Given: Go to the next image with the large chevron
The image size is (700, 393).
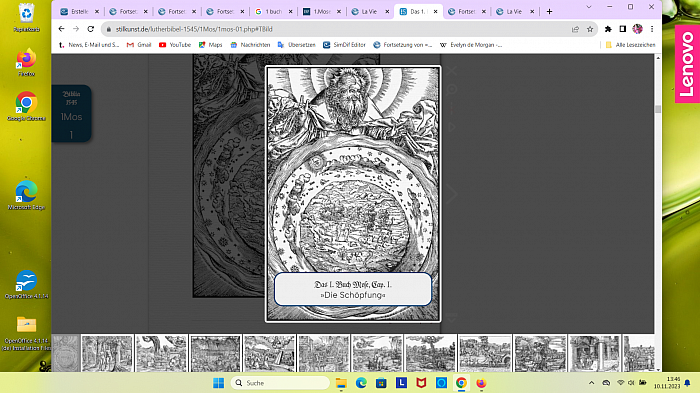Looking at the screenshot, I should [x=452, y=194].
